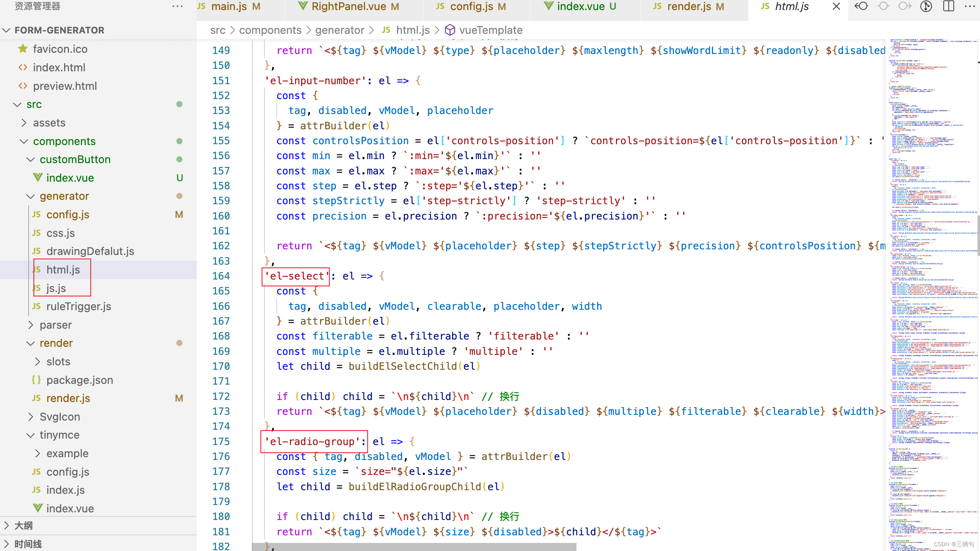Open render.js in the explorer tree
The image size is (980, 551).
pos(68,398)
